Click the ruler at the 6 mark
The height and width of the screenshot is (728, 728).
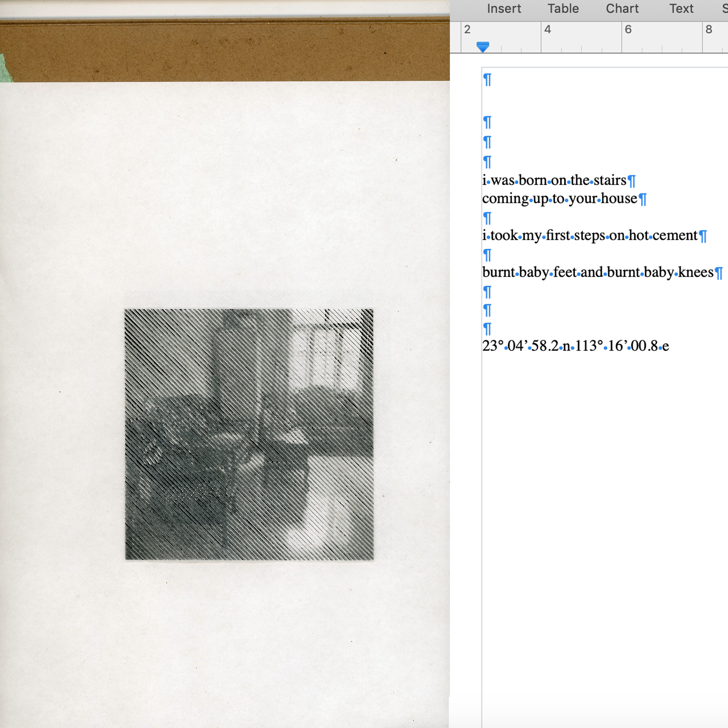click(x=628, y=29)
